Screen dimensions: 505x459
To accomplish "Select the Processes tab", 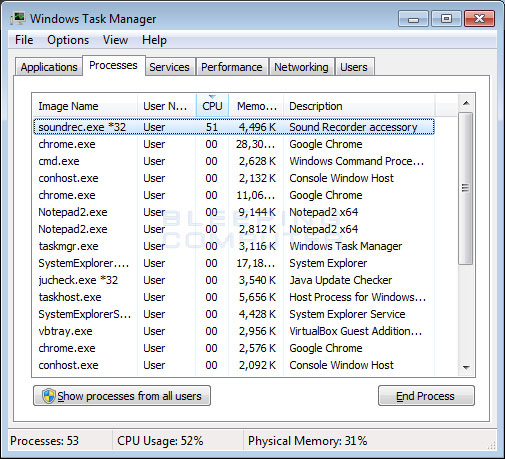I will pyautogui.click(x=113, y=65).
